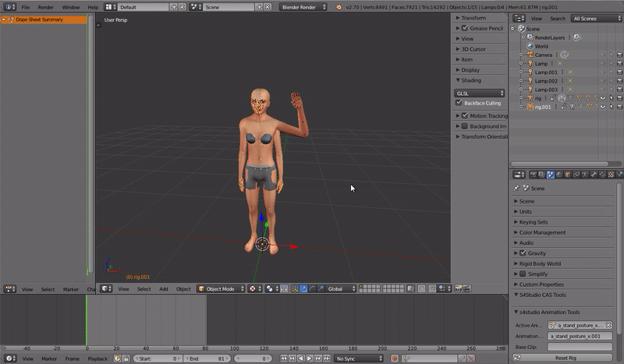Image resolution: width=624 pixels, height=364 pixels.
Task: Expand the RenderLayers tree item
Action: tap(523, 37)
